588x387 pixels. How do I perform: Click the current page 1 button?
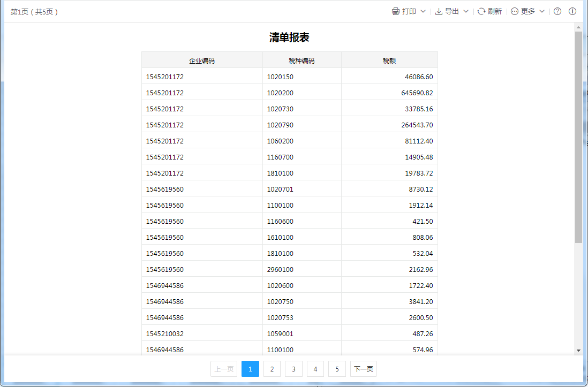(x=250, y=369)
